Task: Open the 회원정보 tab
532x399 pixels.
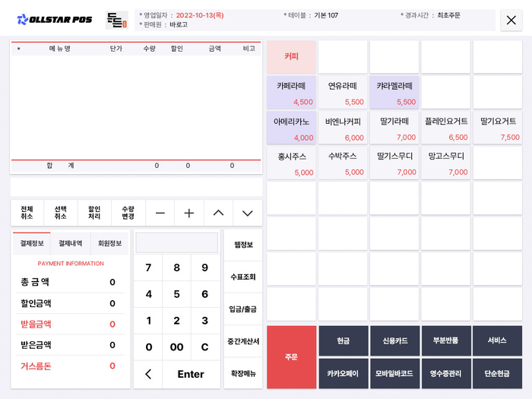Action: (109, 243)
